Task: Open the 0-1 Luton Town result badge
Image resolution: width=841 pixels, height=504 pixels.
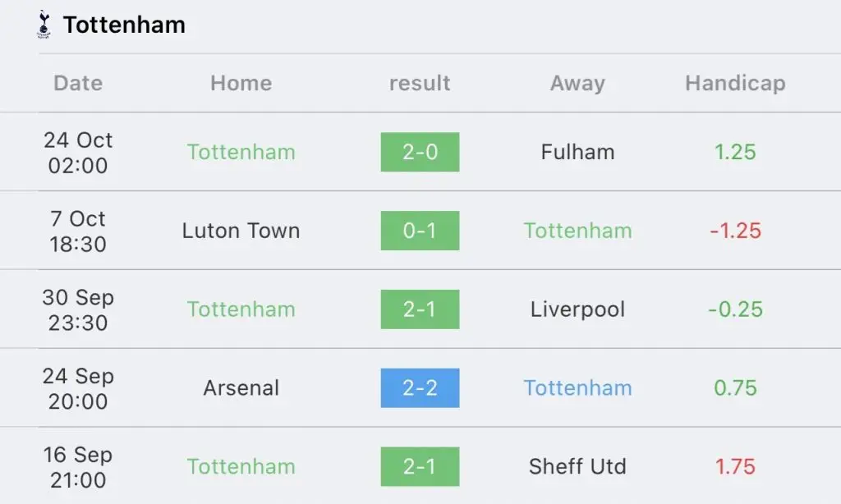Action: point(420,231)
